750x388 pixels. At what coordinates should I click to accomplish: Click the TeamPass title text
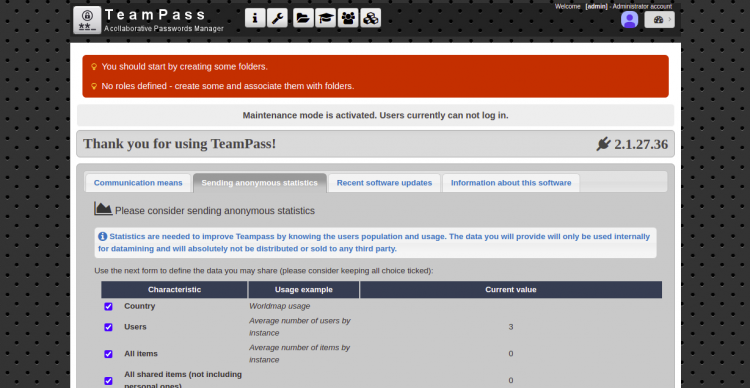point(155,15)
